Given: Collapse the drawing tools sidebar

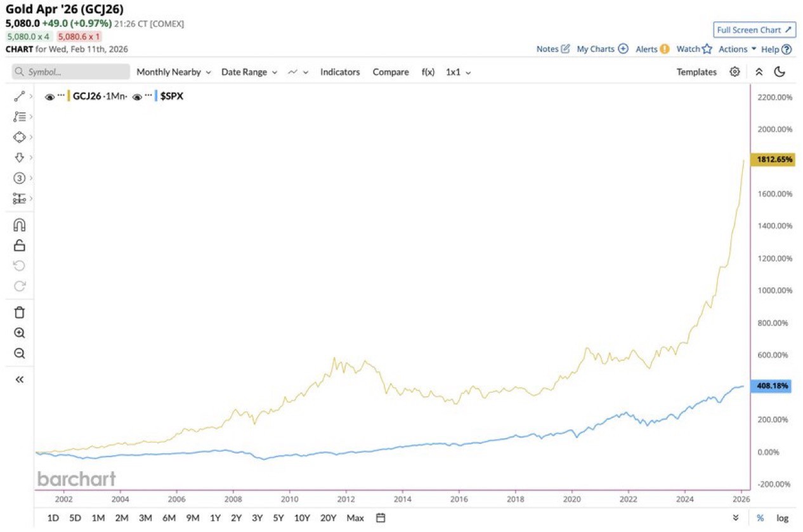Looking at the screenshot, I should (x=19, y=379).
